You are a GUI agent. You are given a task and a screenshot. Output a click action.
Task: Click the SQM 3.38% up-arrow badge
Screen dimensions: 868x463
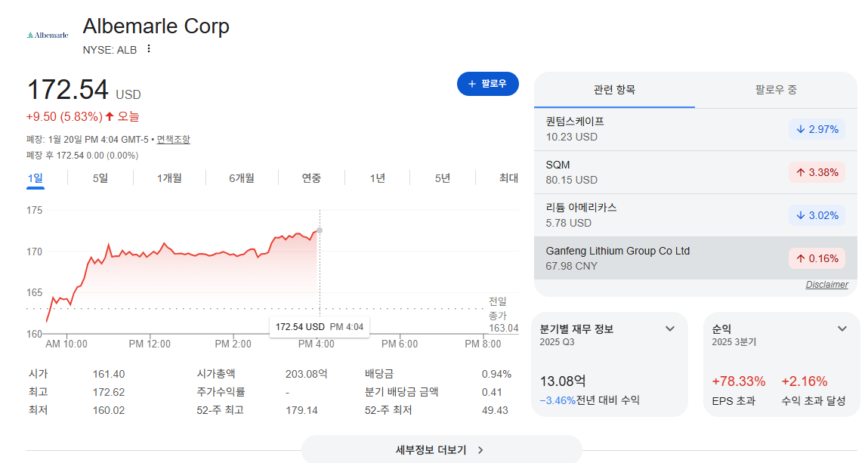click(817, 173)
